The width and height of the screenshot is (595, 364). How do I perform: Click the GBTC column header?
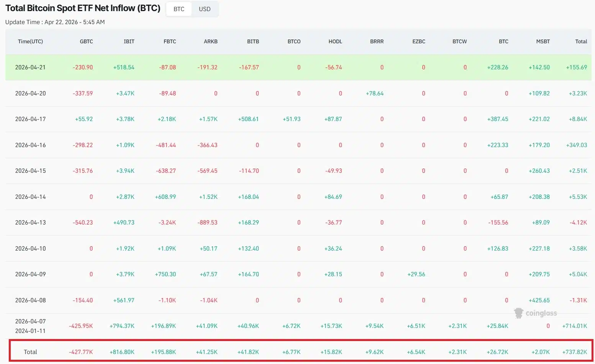click(86, 41)
